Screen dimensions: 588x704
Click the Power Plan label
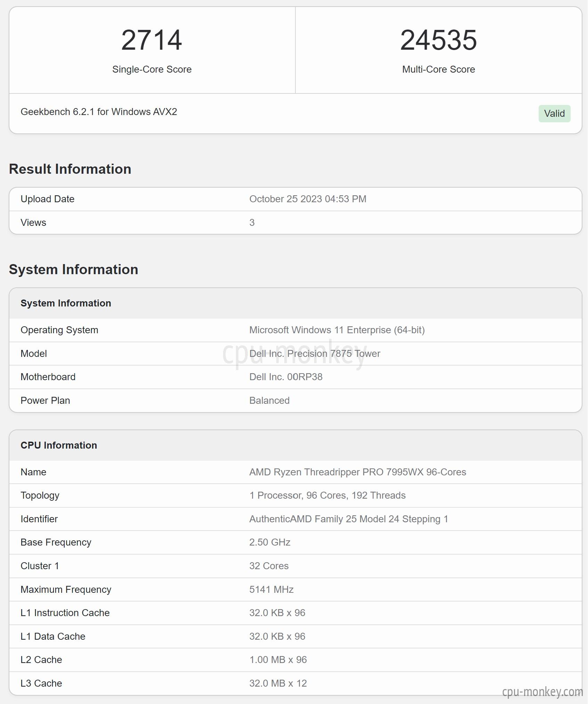[46, 401]
